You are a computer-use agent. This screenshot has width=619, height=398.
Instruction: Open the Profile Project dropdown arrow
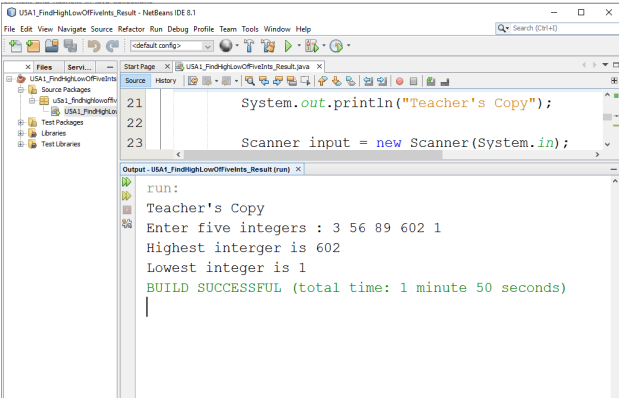(x=349, y=46)
